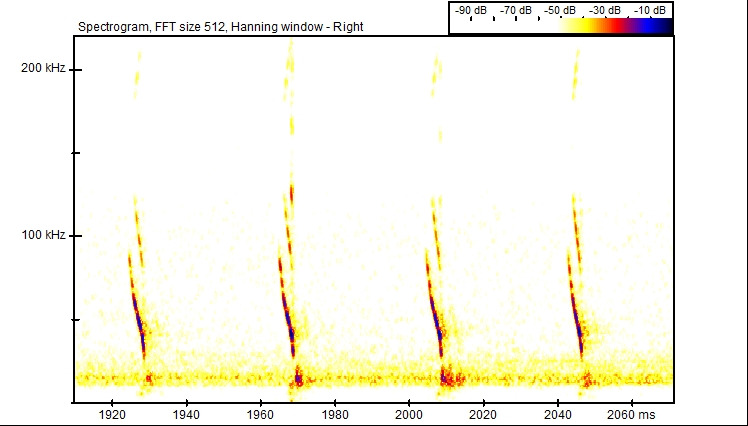This screenshot has width=748, height=426.
Task: Select the 1980 time axis label
Action: tap(334, 413)
